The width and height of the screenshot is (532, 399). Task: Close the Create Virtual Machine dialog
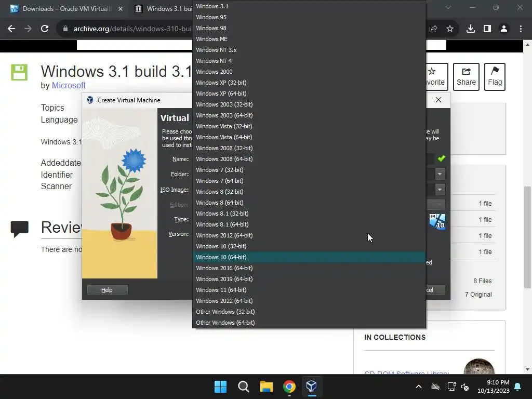pos(438,100)
